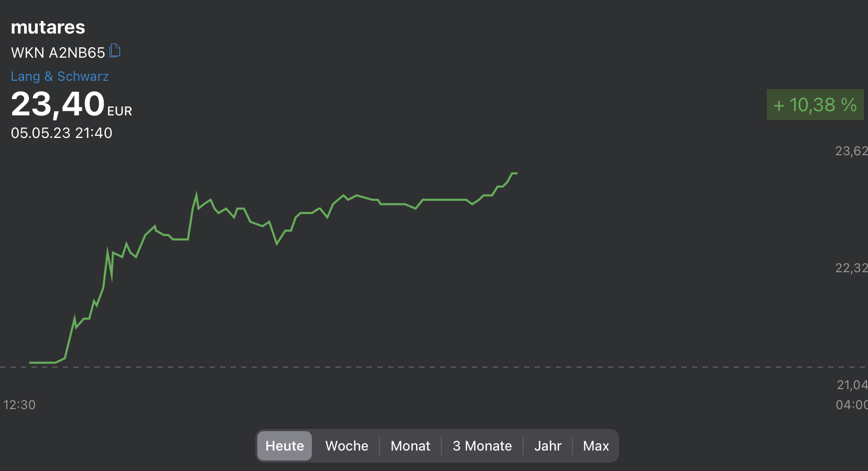Click the 05.05.23 21:40 timestamp
Image resolution: width=868 pixels, height=471 pixels.
tap(61, 133)
